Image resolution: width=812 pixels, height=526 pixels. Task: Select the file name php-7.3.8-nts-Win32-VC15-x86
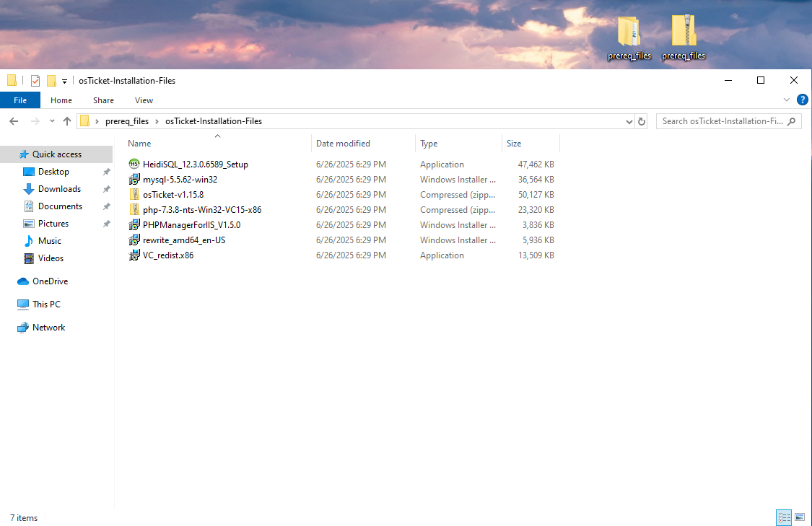pyautogui.click(x=202, y=210)
